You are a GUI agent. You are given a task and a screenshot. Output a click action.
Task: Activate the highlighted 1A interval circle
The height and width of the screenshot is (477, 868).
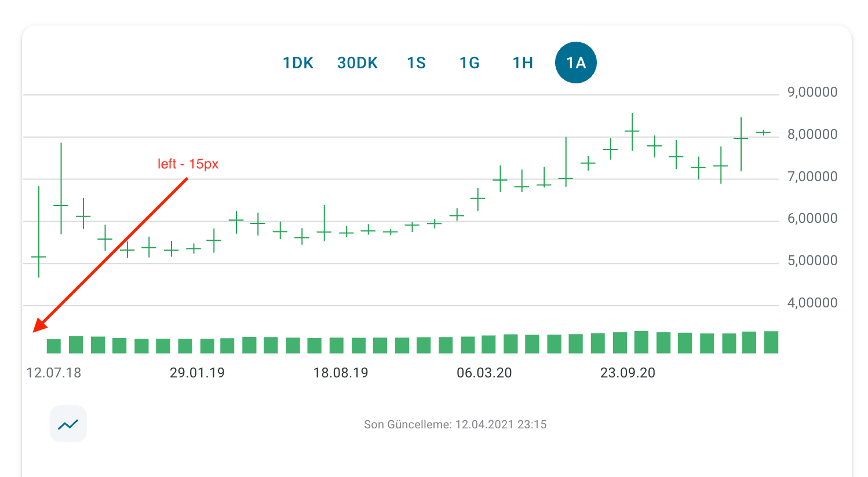pos(575,62)
